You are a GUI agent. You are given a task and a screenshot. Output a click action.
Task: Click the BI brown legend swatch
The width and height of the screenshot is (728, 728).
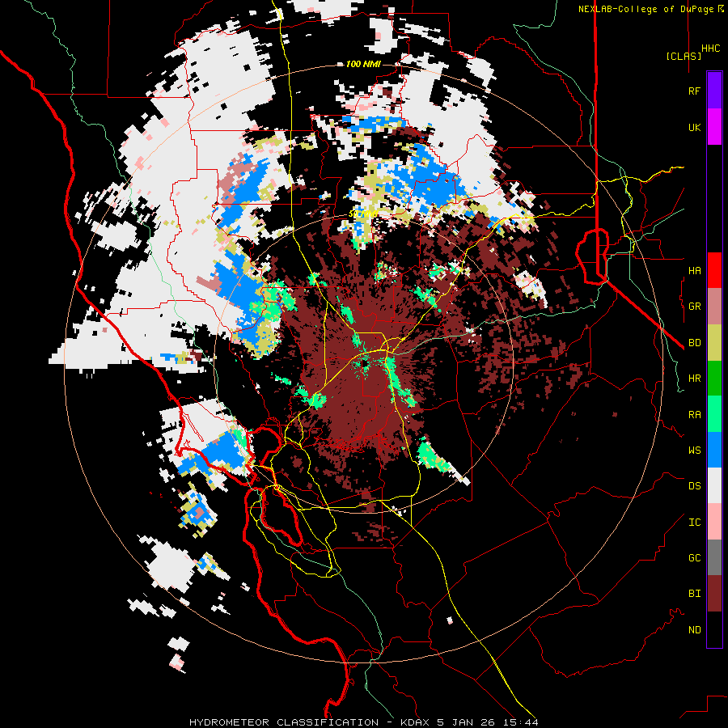click(714, 594)
